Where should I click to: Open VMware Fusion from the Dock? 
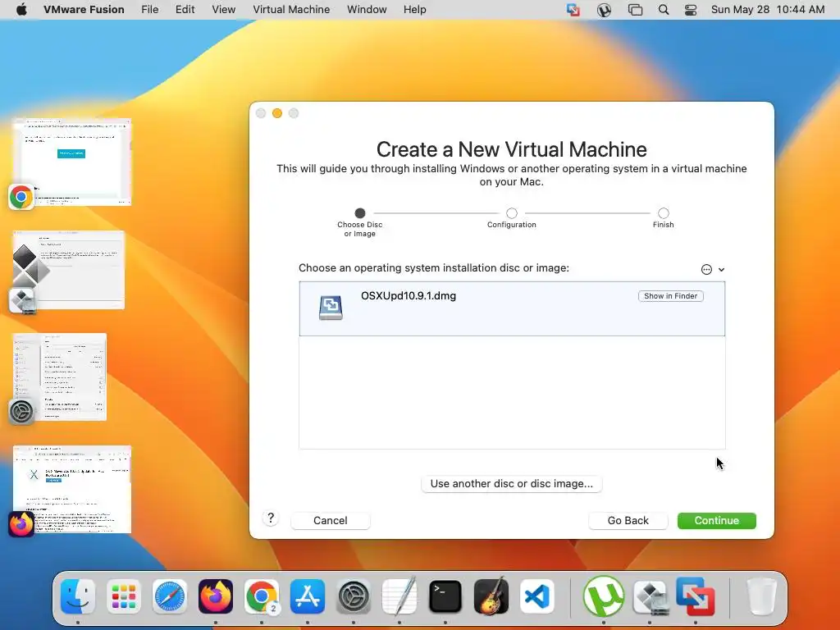point(696,596)
